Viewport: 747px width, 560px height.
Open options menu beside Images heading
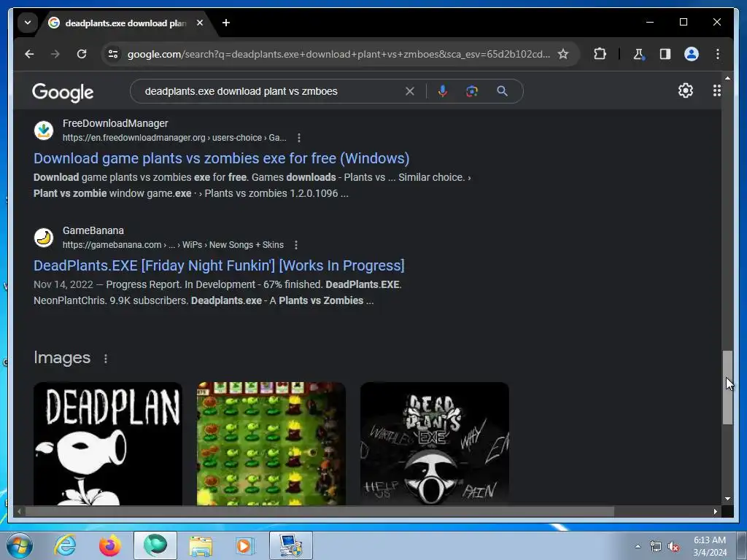(x=105, y=359)
